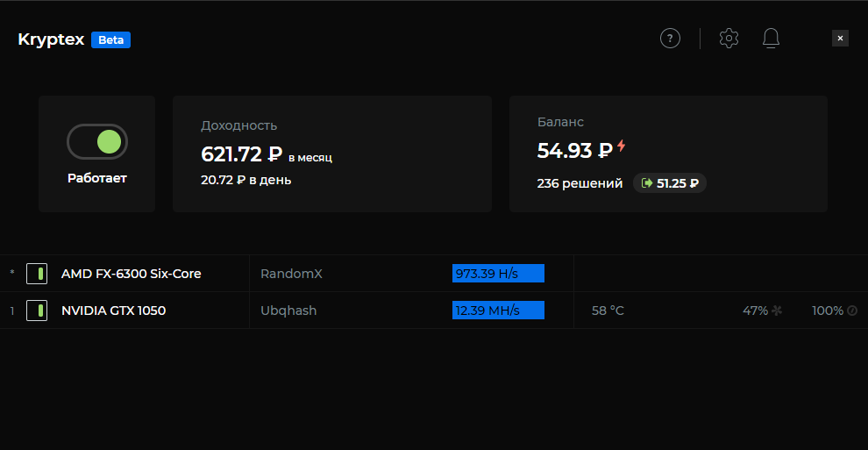Click the 100% power value
This screenshot has height=450, width=868.
click(x=828, y=311)
